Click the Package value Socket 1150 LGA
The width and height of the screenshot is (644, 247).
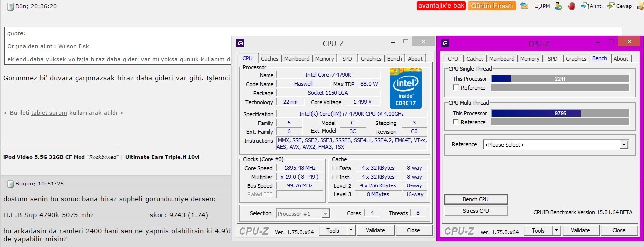click(x=328, y=93)
